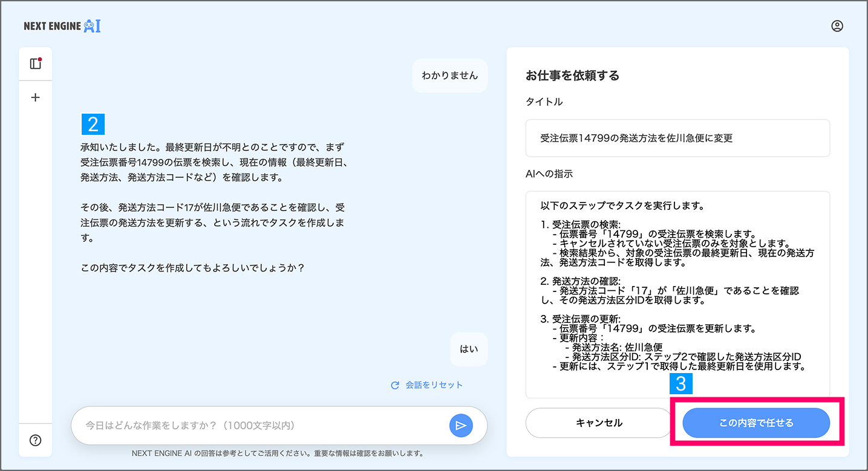
Task: Click the blue step marker number 2
Action: point(93,124)
